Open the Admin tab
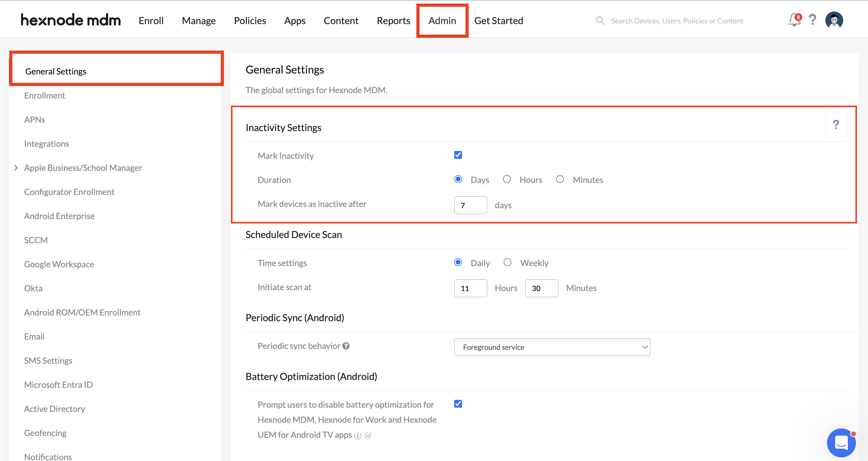This screenshot has height=461, width=868. (x=442, y=20)
